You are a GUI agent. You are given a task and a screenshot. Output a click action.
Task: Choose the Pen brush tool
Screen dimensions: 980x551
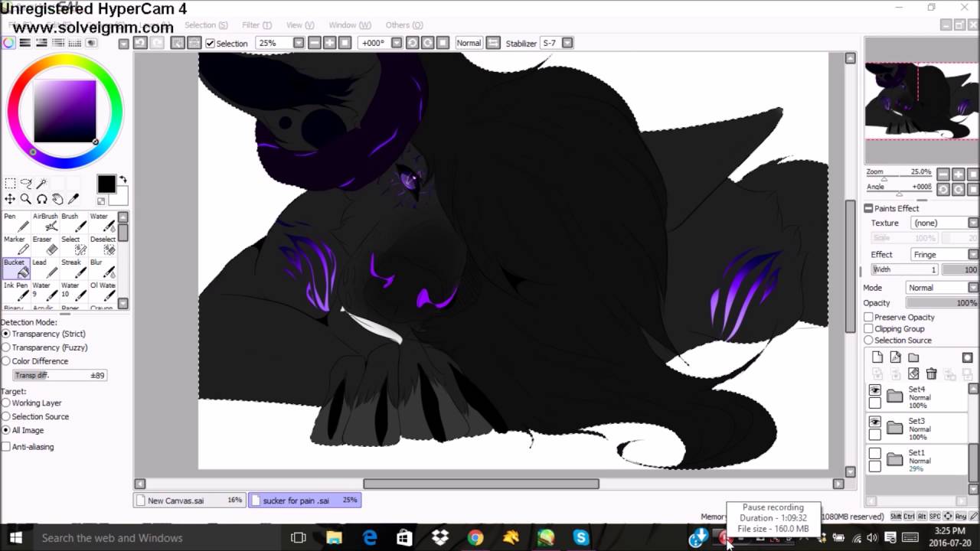click(16, 222)
